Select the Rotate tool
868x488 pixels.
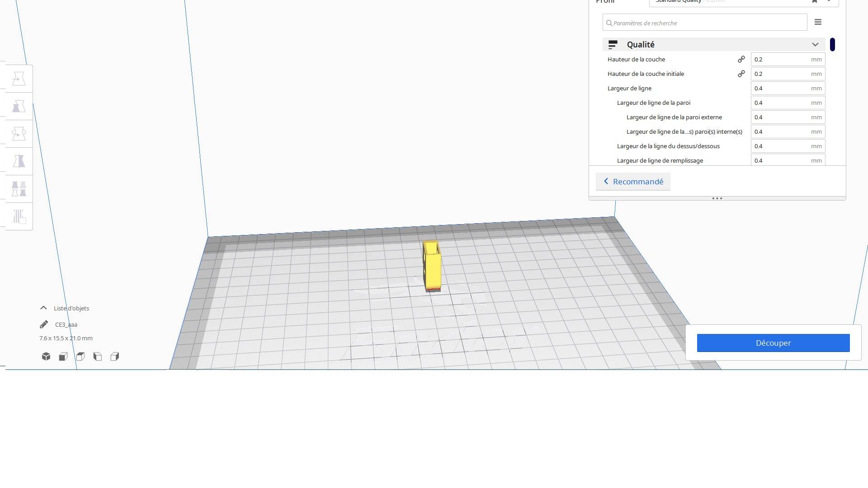(19, 134)
